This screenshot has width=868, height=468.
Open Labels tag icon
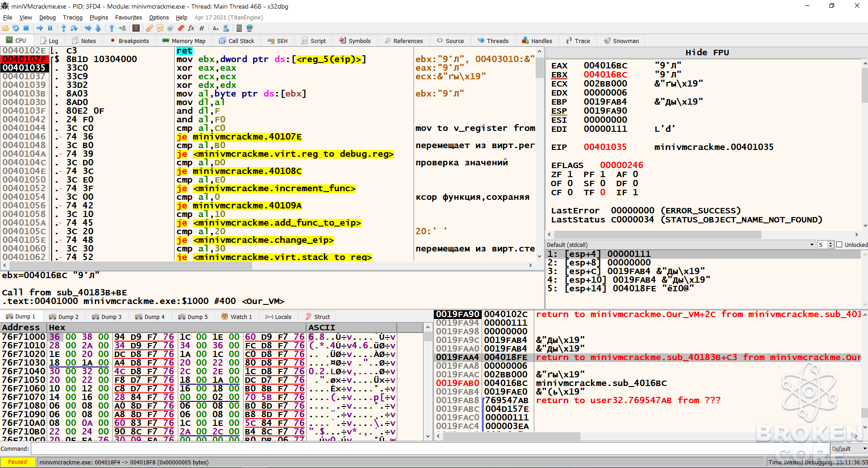point(170,28)
